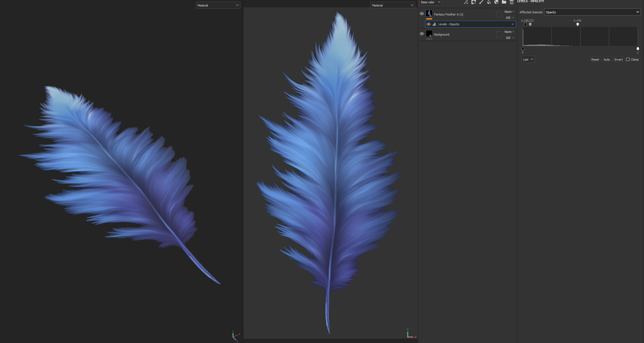Open the Affected channel dropdown showing Opacity

[x=592, y=12]
